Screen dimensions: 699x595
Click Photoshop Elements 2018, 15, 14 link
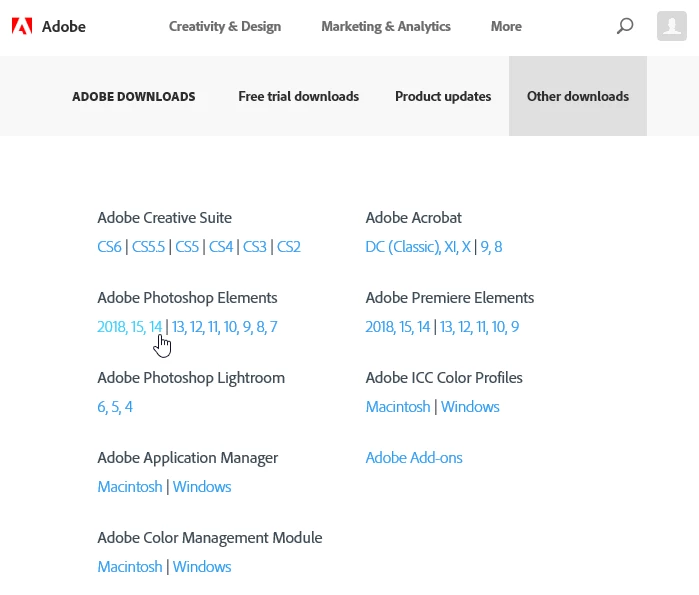[129, 327]
